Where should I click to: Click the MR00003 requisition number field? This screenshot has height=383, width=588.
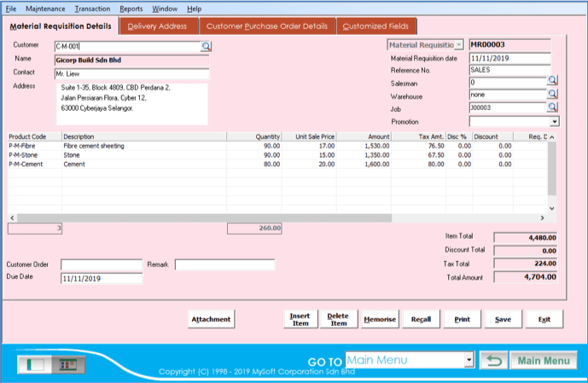pyautogui.click(x=509, y=44)
